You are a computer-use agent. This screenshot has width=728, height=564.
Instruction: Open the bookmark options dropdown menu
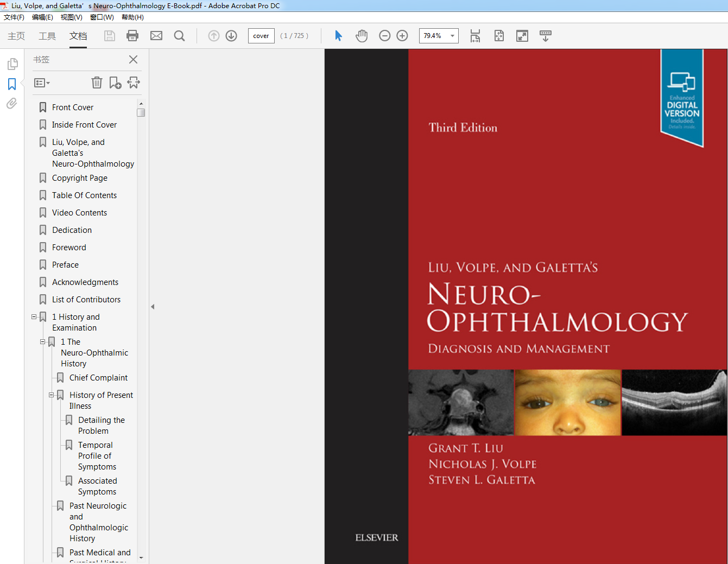(x=42, y=83)
